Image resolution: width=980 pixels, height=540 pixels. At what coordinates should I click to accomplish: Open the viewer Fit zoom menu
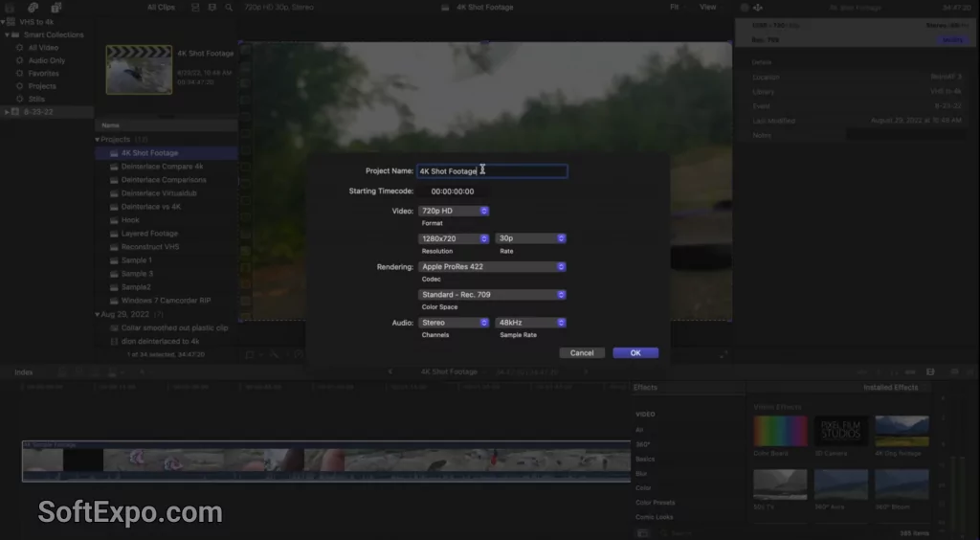[x=677, y=8]
